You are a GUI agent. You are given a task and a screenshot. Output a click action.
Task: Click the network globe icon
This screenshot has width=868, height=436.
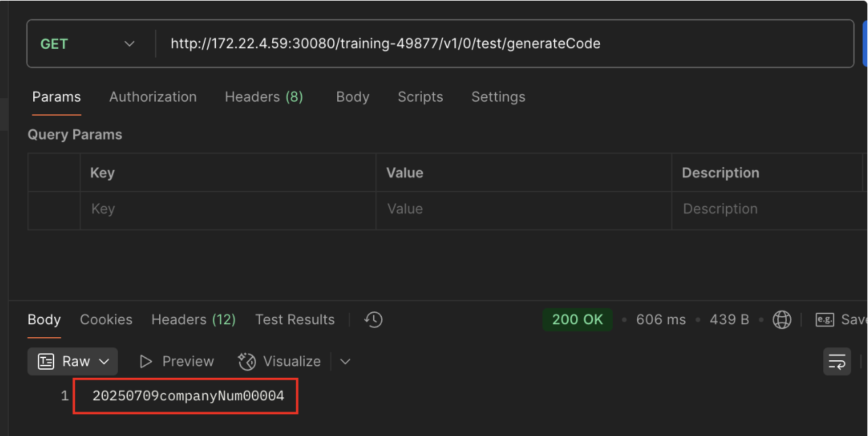click(782, 320)
